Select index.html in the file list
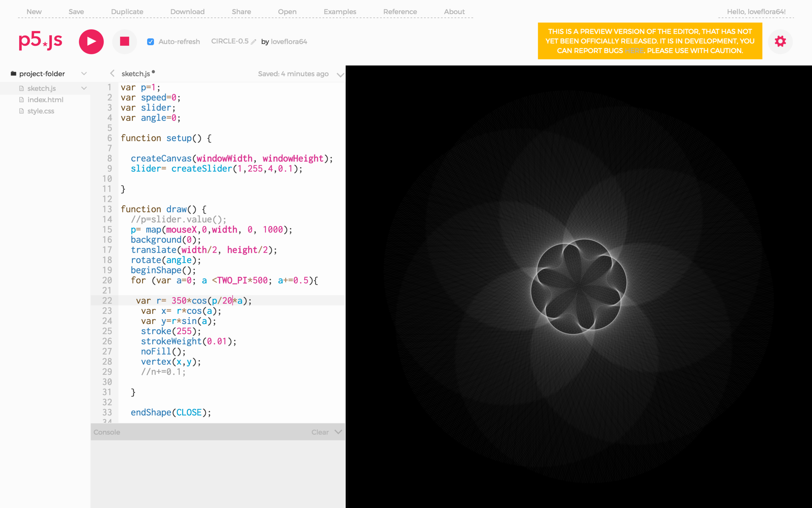 click(x=45, y=100)
